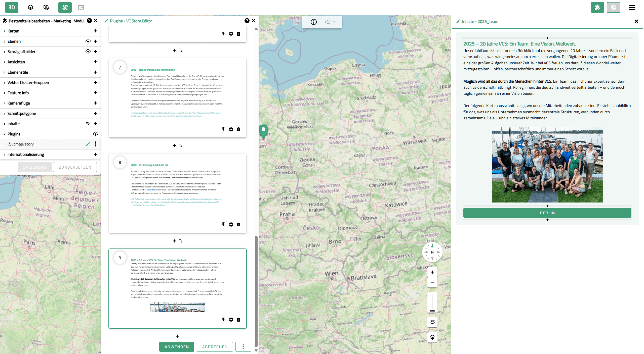Click map info button

tap(314, 22)
